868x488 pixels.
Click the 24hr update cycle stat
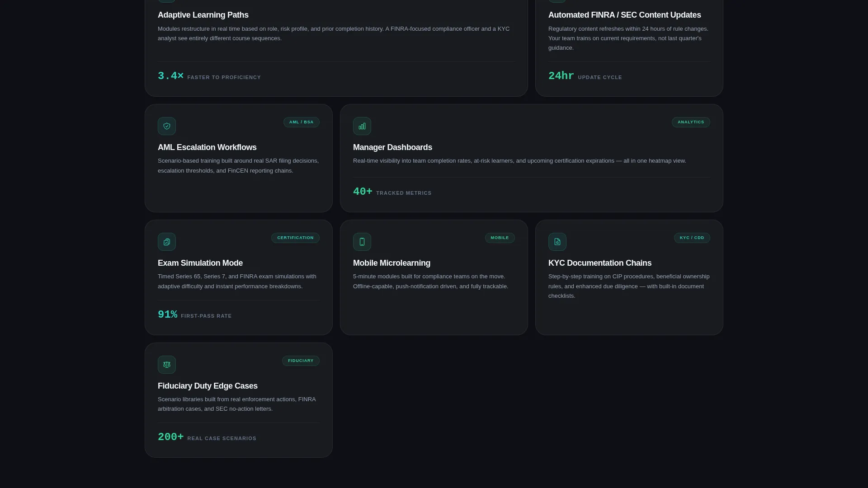pyautogui.click(x=585, y=76)
